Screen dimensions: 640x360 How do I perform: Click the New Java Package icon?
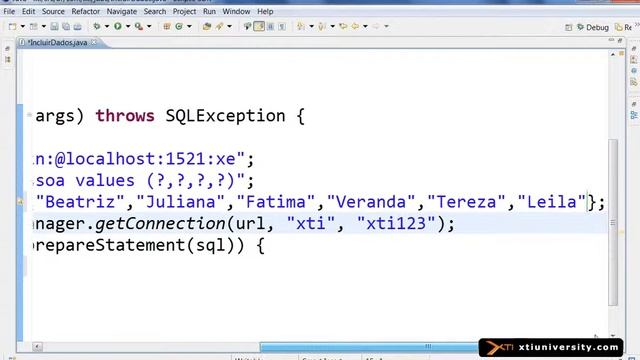167,27
